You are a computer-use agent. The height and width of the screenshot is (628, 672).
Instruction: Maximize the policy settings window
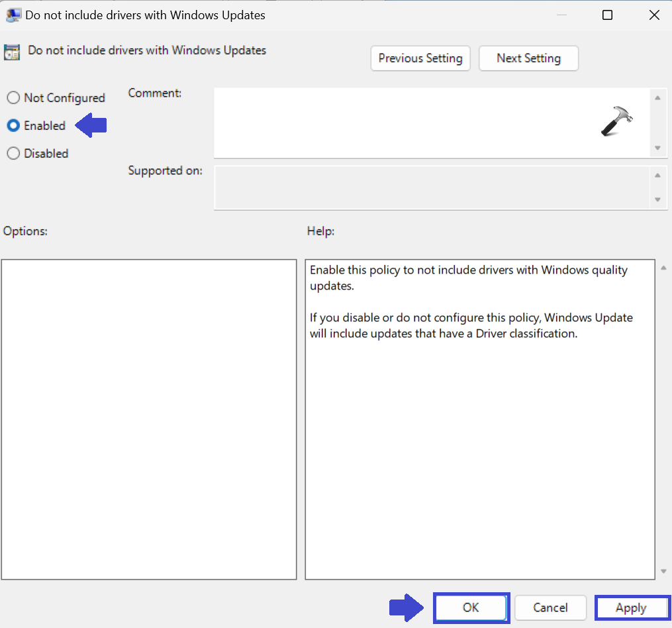point(607,15)
